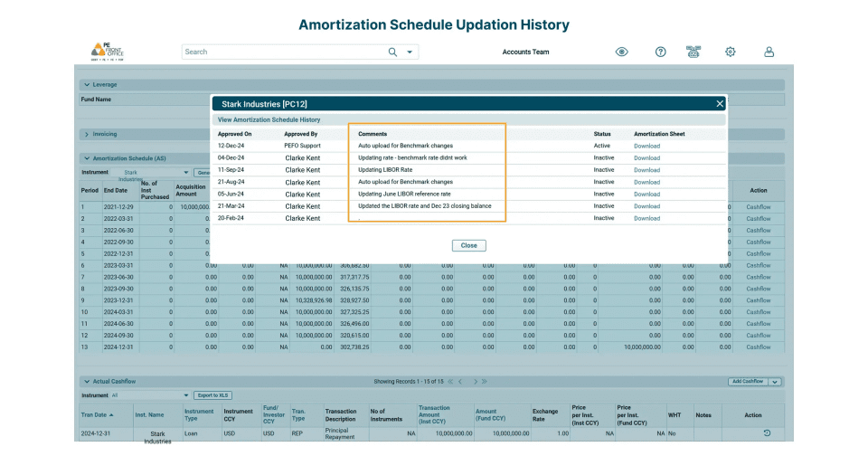Open the search options dropdown arrow

tap(410, 52)
